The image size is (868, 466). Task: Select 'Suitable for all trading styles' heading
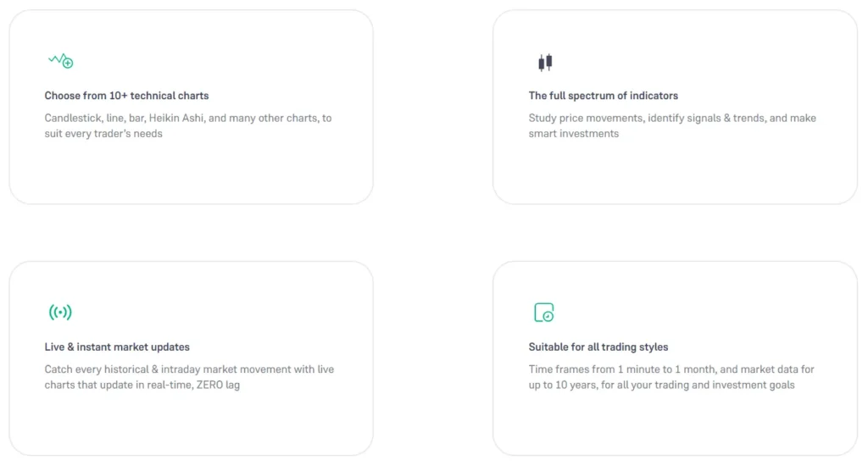[598, 347]
